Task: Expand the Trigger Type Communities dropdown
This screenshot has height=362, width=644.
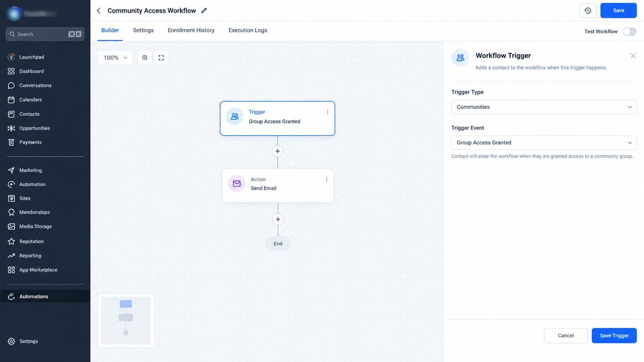Action: [544, 107]
